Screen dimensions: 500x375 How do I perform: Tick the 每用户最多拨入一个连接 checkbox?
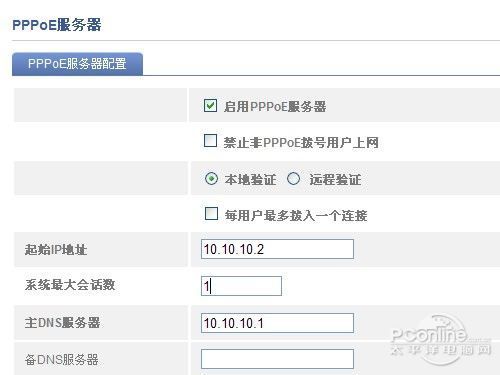coord(211,214)
